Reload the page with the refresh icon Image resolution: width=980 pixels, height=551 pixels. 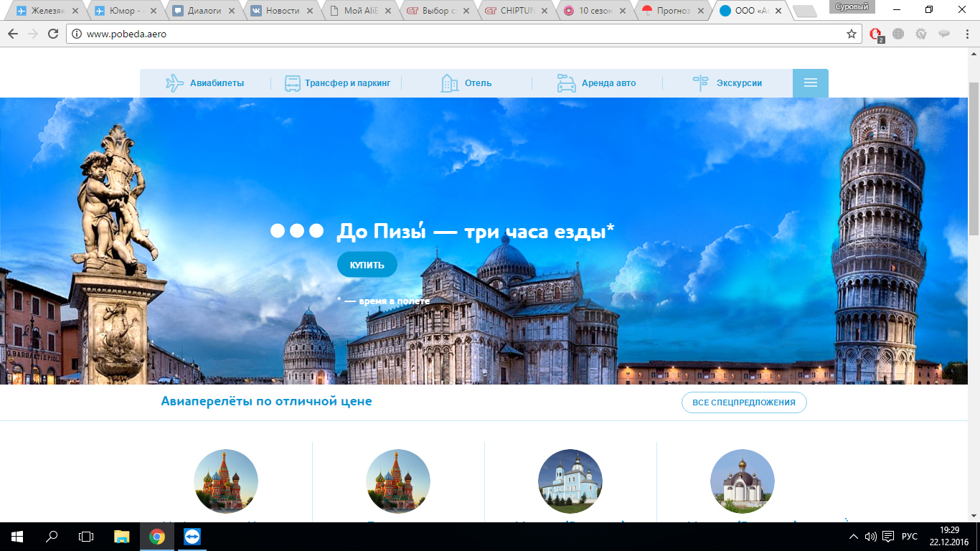pyautogui.click(x=53, y=34)
